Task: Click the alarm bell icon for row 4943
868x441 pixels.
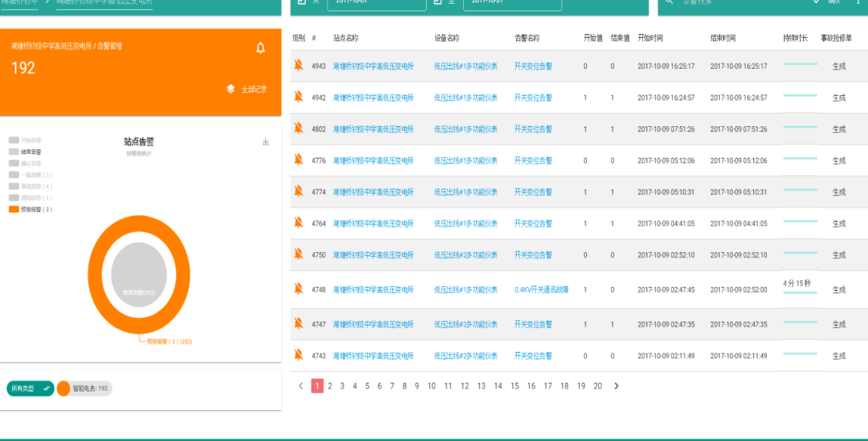Action: click(298, 66)
